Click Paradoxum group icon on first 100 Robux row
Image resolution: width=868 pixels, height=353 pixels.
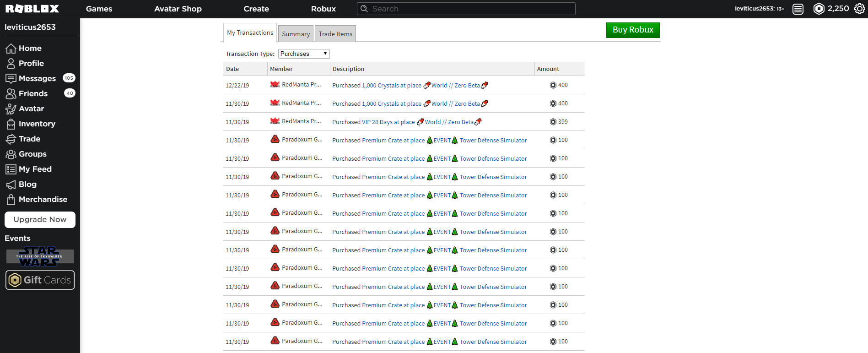click(x=275, y=139)
